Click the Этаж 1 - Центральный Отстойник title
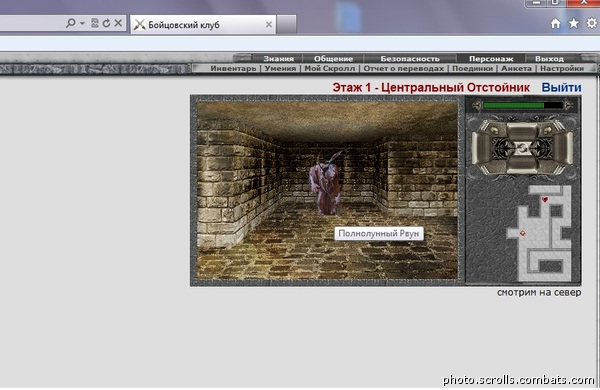Image resolution: width=600 pixels, height=390 pixels. [x=431, y=88]
